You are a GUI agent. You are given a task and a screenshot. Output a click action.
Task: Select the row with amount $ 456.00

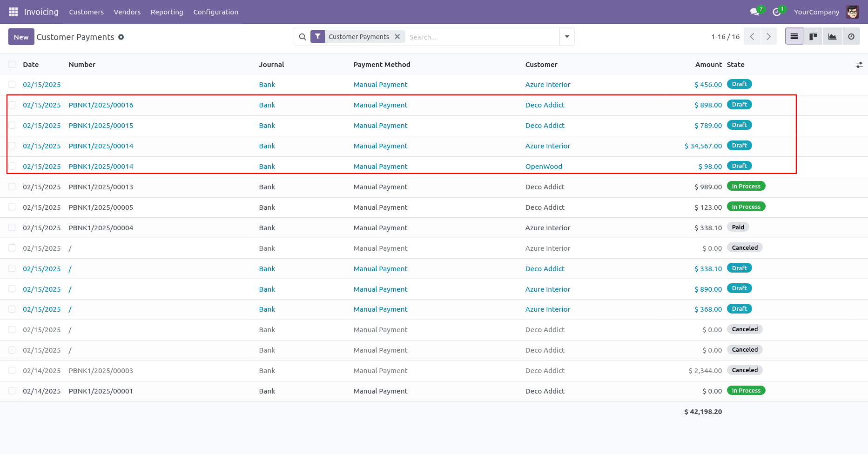tap(12, 84)
